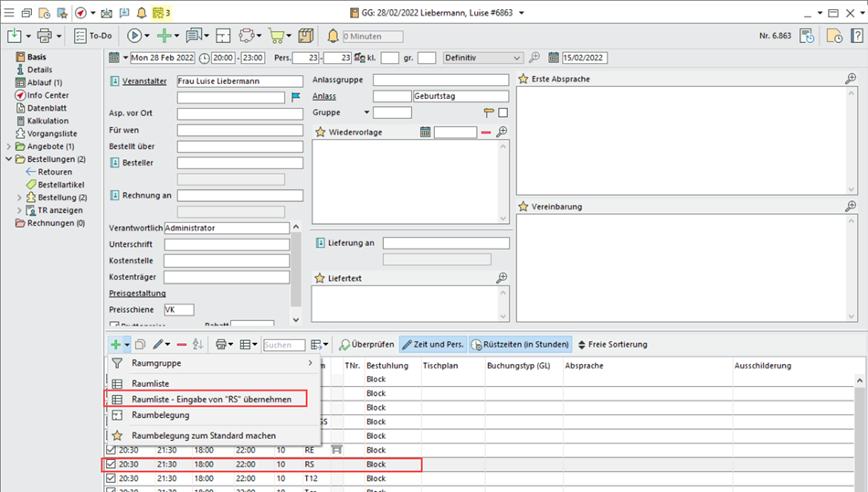Click the Asp. vor Ort input field

(x=239, y=114)
